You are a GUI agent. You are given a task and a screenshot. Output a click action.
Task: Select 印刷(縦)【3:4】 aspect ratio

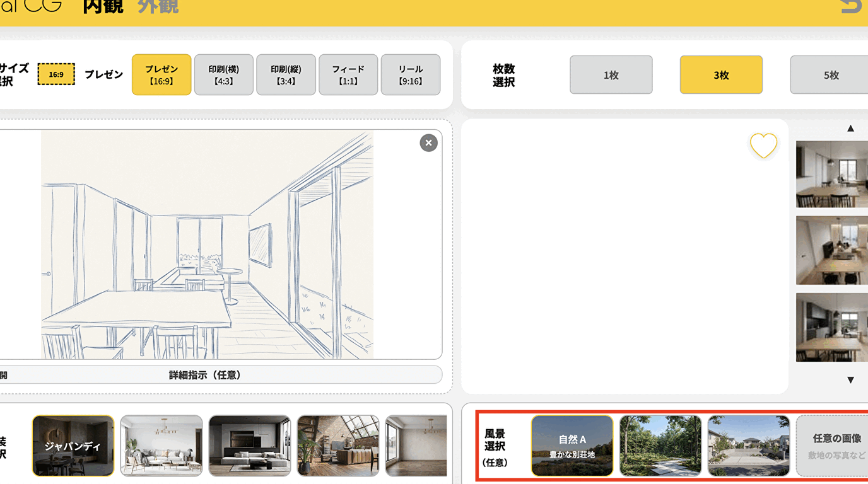286,75
